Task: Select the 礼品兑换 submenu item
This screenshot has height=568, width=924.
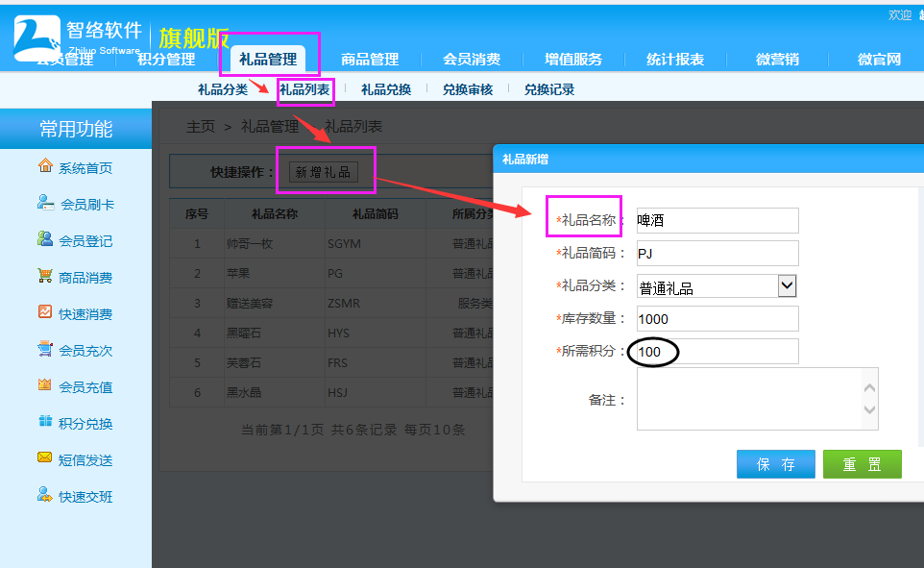Action: tap(386, 89)
